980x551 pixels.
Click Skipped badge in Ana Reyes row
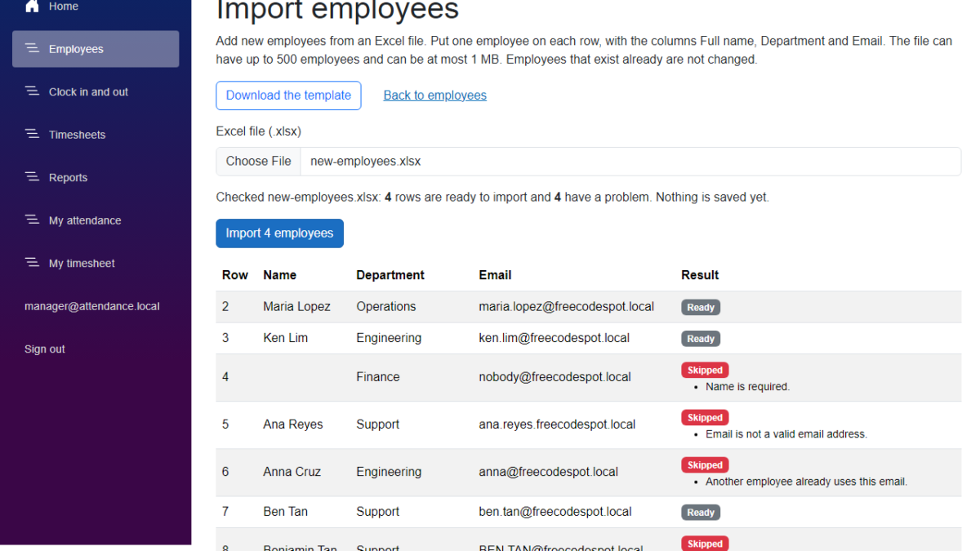[x=705, y=418]
